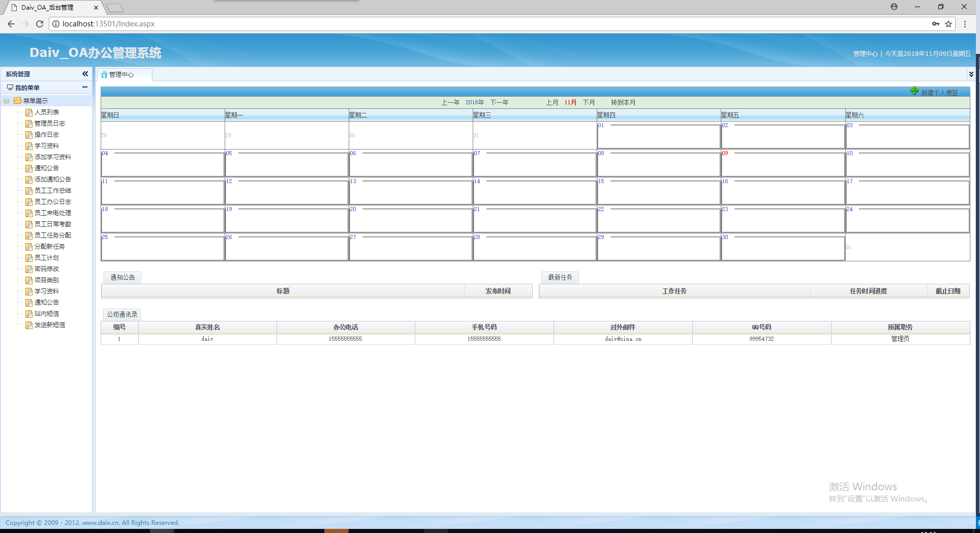Viewport: 980px width, 533px height.
Task: Click the red 11月 month label
Action: 570,102
